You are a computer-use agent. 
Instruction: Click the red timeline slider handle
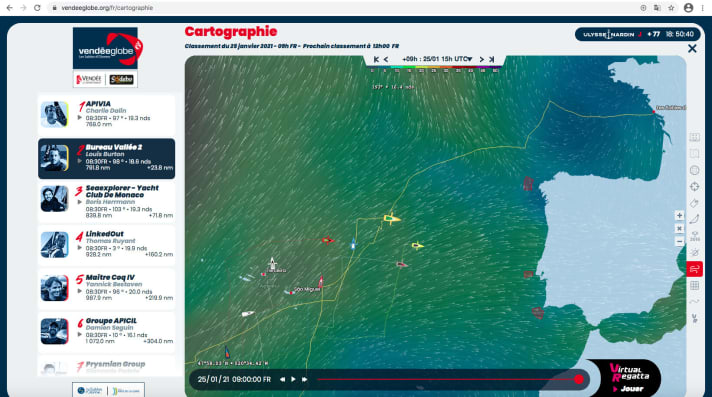coord(578,379)
